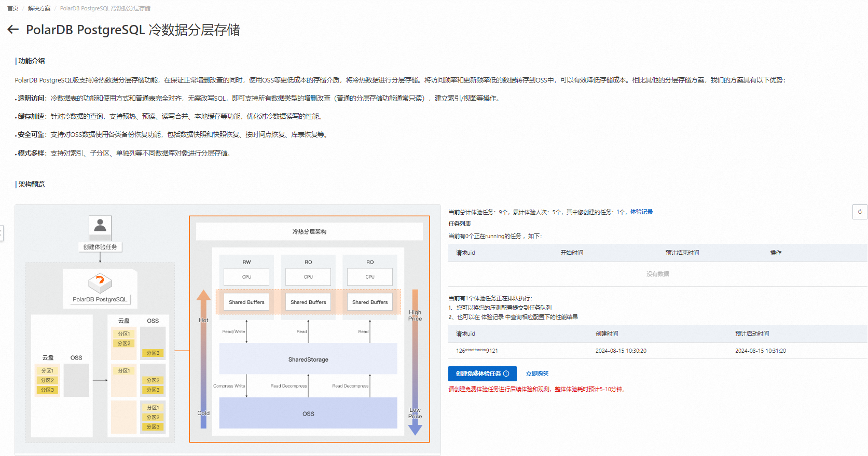This screenshot has width=868, height=456.
Task: Click the 开始时间 column header
Action: point(572,253)
